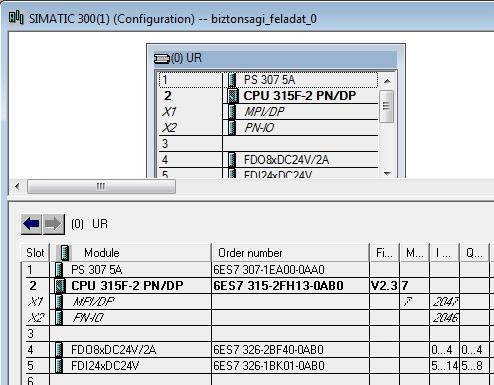Click the rack icon beside (0) UR header
494x385 pixels.
pos(162,59)
